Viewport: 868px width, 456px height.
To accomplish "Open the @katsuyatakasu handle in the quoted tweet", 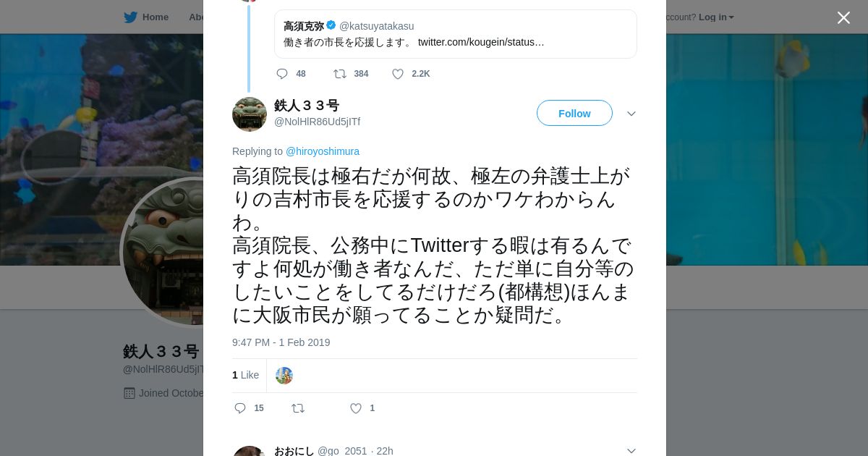I will [376, 26].
